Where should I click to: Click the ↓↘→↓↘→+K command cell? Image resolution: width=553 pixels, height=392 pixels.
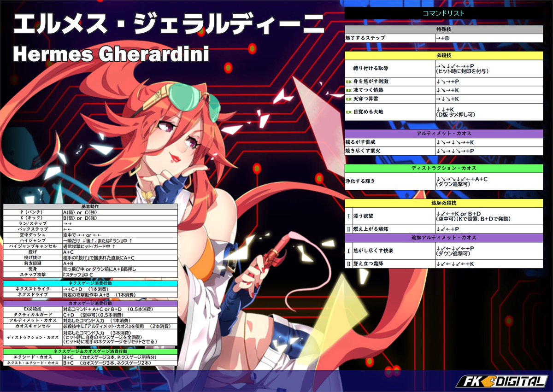488,142
